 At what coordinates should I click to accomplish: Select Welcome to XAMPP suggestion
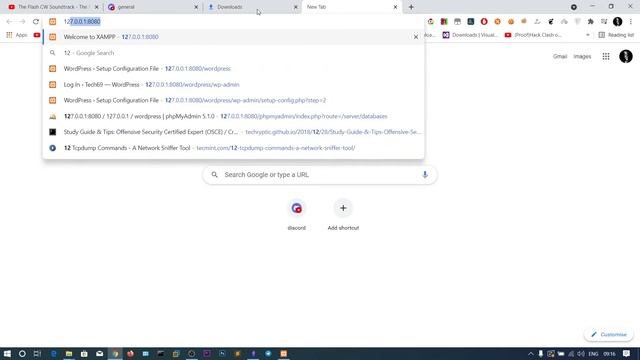[x=233, y=37]
